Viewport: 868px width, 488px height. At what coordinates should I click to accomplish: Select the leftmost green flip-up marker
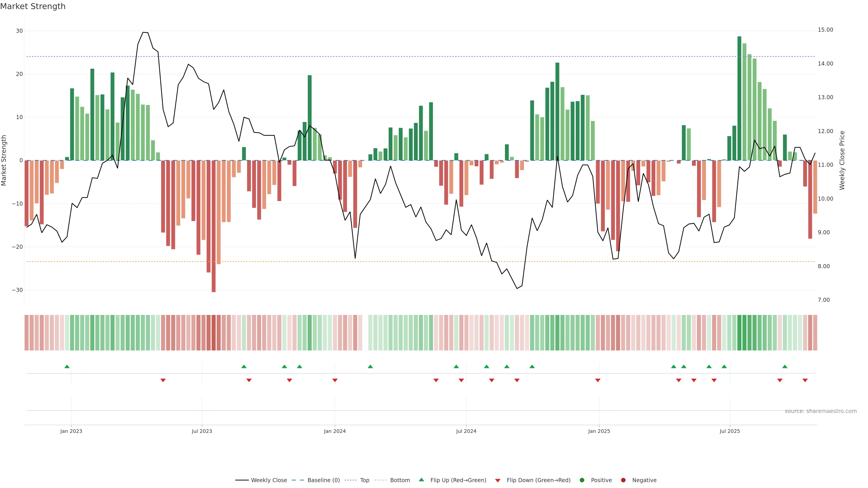tap(67, 366)
